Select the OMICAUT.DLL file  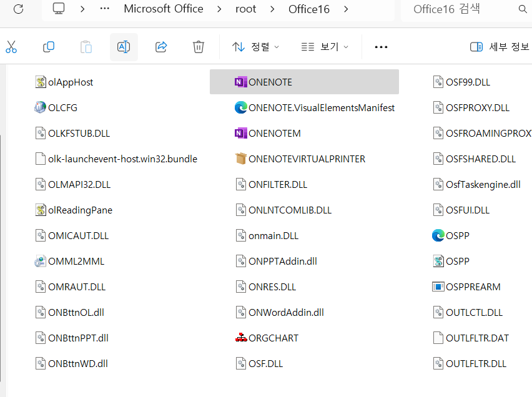[72, 236]
